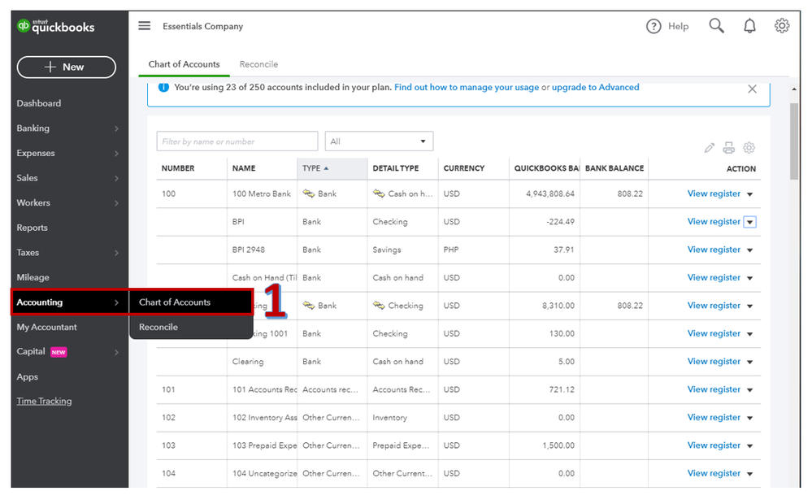Image resolution: width=812 pixels, height=504 pixels.
Task: Open the settings gear icon in the header
Action: (x=782, y=25)
